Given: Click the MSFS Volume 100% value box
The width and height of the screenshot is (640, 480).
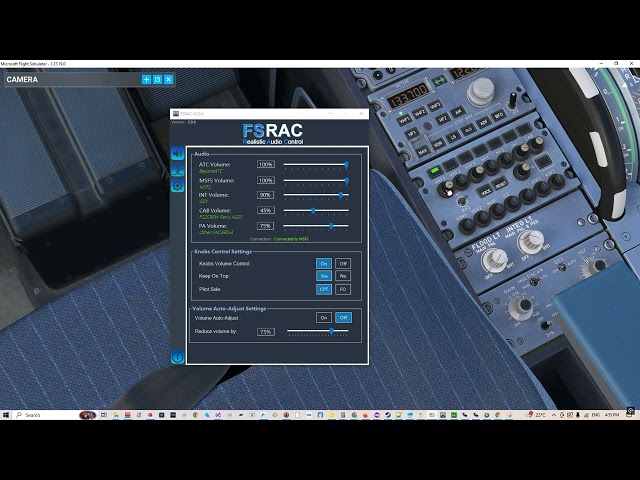Looking at the screenshot, I should (x=266, y=180).
